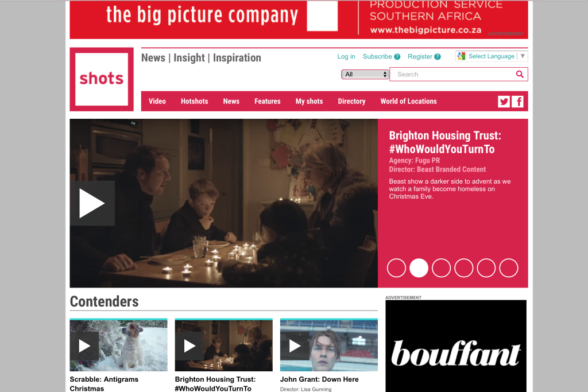Screen dimensions: 588x392
Task: Open the Hotshots menu item
Action: (194, 101)
